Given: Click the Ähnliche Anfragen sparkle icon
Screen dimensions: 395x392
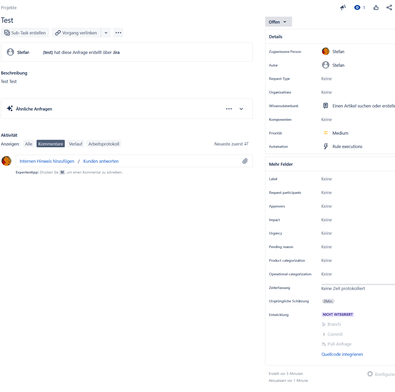Looking at the screenshot, I should pos(10,109).
